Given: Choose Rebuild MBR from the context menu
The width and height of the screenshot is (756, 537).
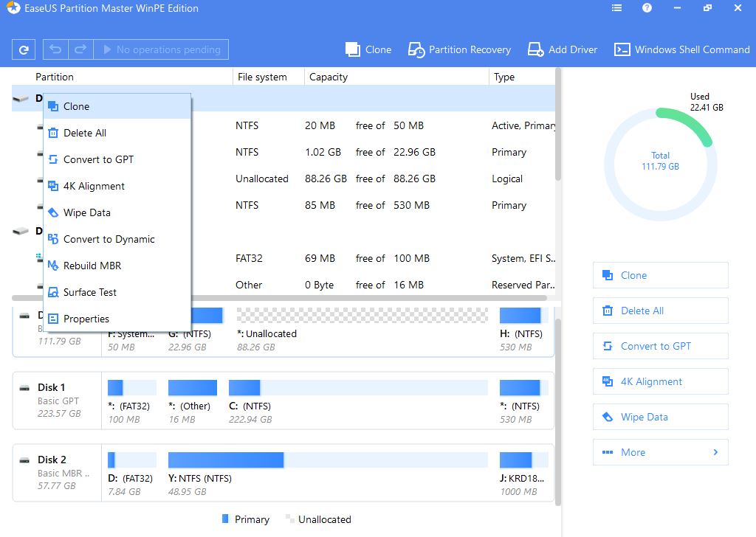Looking at the screenshot, I should click(92, 266).
